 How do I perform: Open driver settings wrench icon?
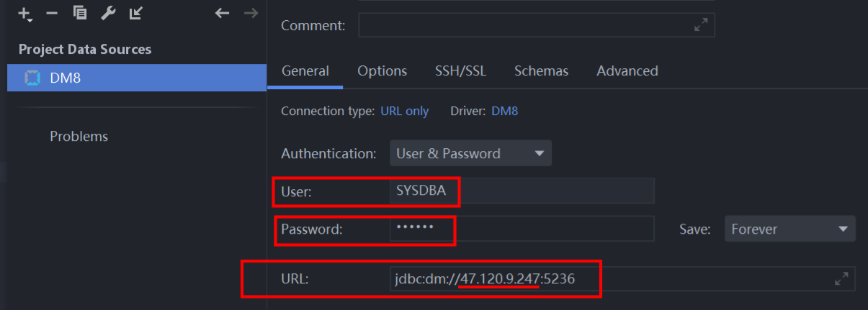[x=108, y=13]
